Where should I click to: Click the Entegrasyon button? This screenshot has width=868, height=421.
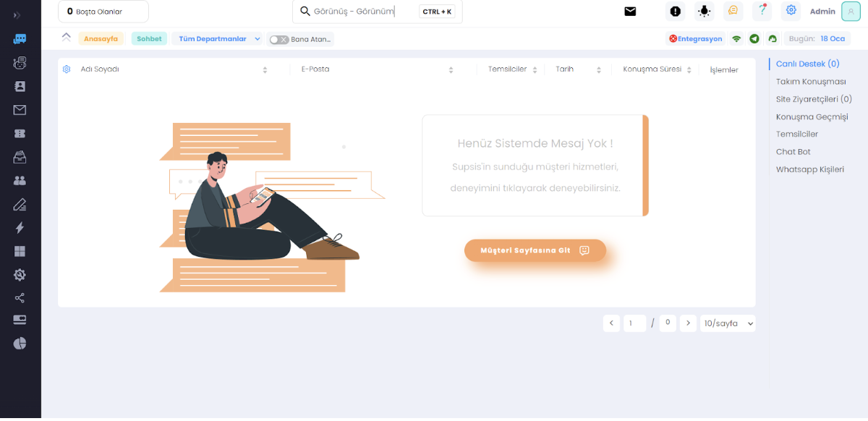696,39
